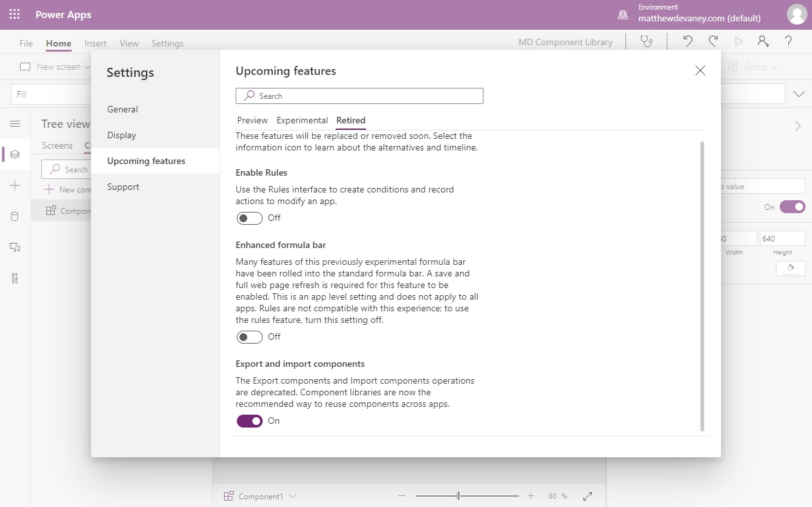
Task: Disable the Export and import components toggle
Action: (x=250, y=420)
